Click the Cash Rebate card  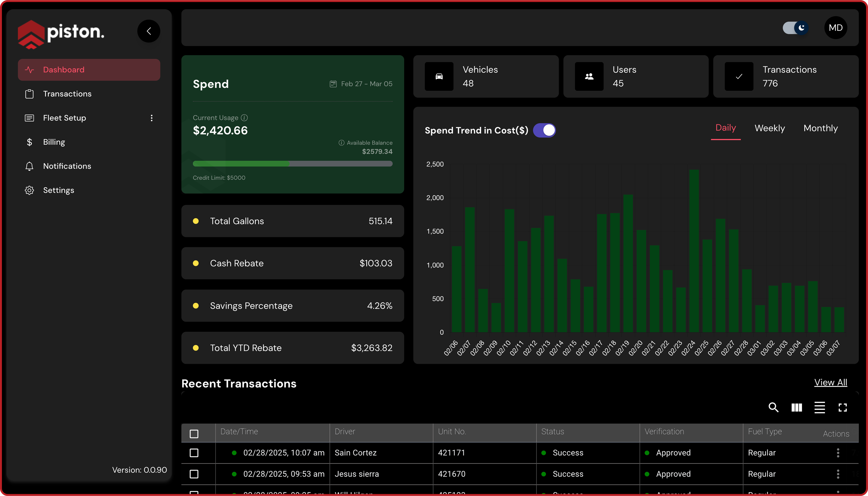tap(292, 263)
